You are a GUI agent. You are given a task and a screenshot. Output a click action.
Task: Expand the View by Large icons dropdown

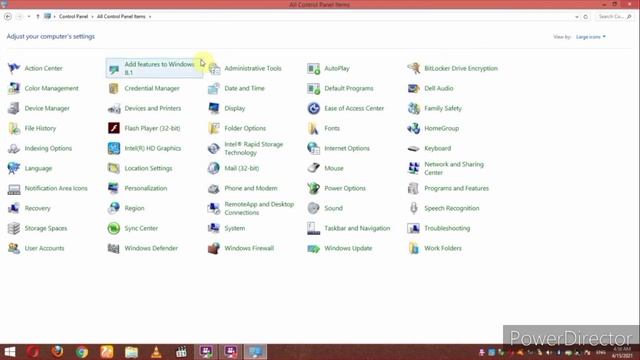(591, 37)
